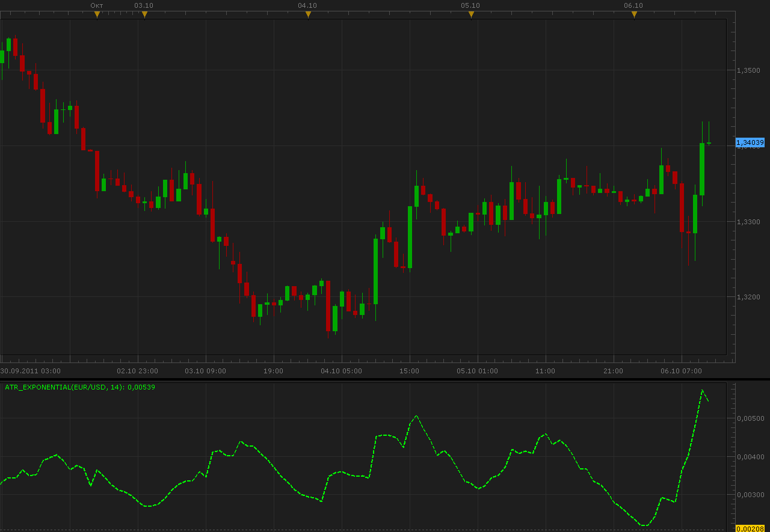Click the 1,3300 price axis label
The image size is (770, 532).
(748, 222)
